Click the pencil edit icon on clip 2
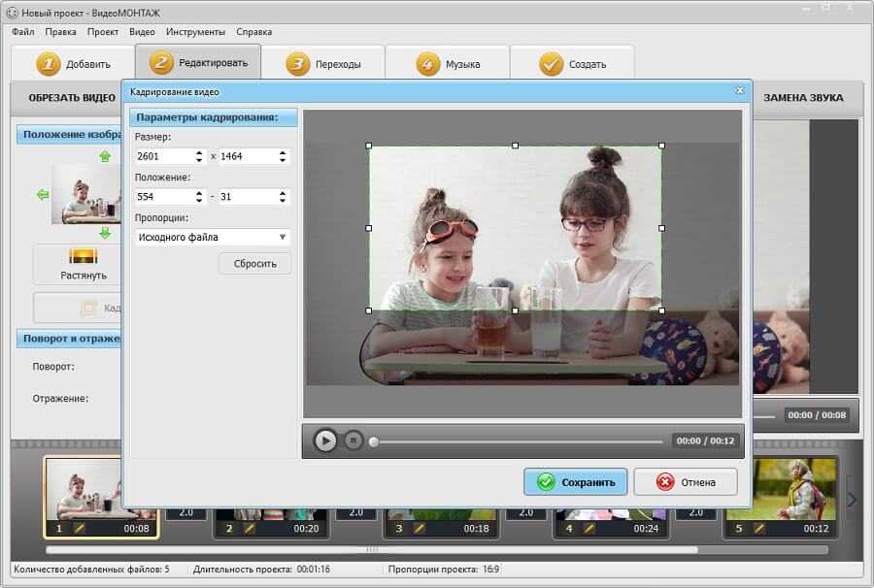Image resolution: width=874 pixels, height=588 pixels. tap(249, 529)
